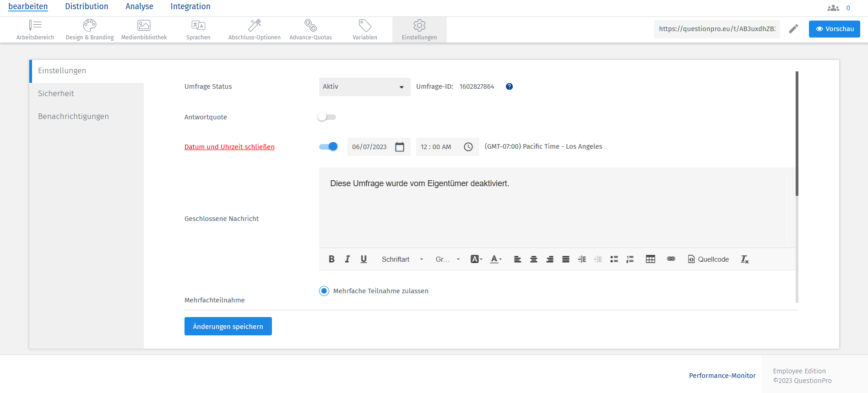Viewport: 868px width, 393px height.
Task: Open the font size Gr... dropdown
Action: click(447, 259)
